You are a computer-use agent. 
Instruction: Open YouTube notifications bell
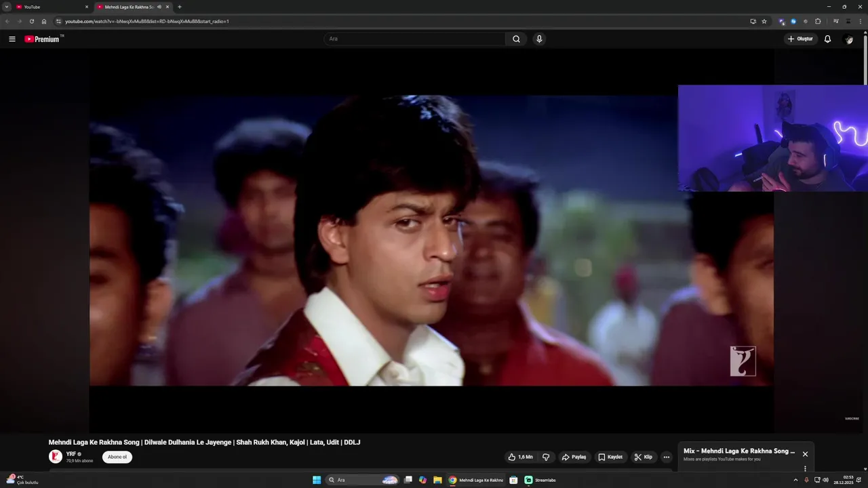pos(827,39)
